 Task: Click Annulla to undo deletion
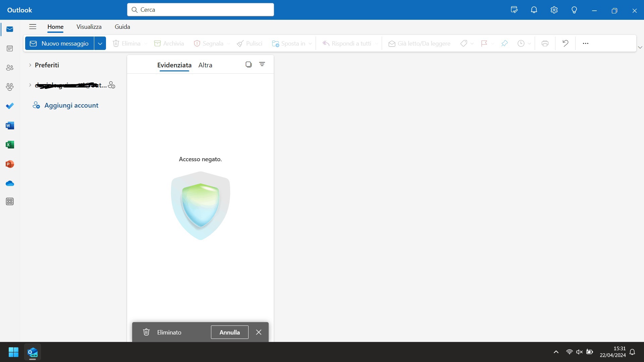[x=229, y=332]
